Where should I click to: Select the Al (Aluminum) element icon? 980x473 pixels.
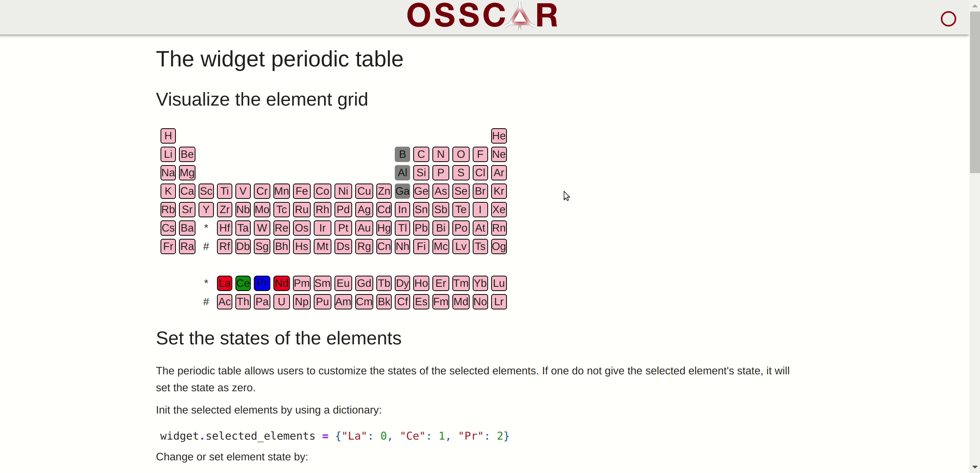point(402,172)
